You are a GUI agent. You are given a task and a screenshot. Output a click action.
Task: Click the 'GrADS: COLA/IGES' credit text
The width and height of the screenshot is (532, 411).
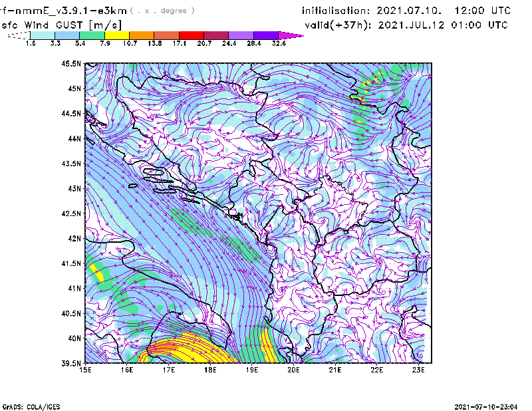(x=31, y=407)
